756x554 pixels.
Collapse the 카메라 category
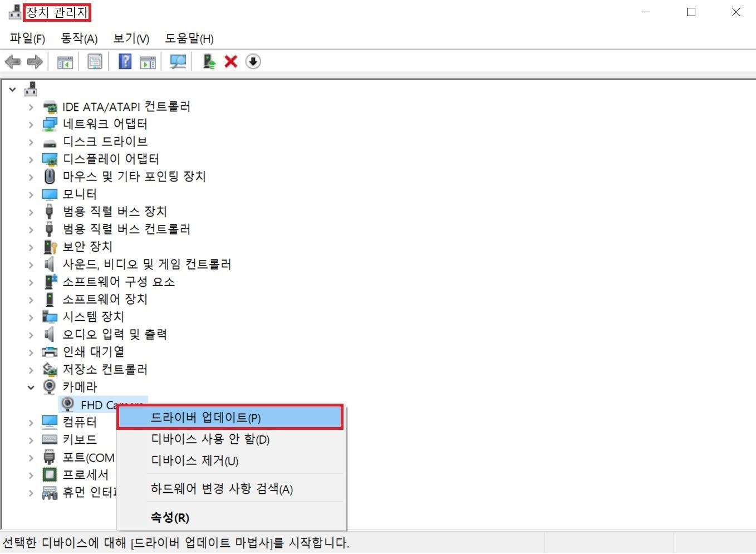[31, 388]
